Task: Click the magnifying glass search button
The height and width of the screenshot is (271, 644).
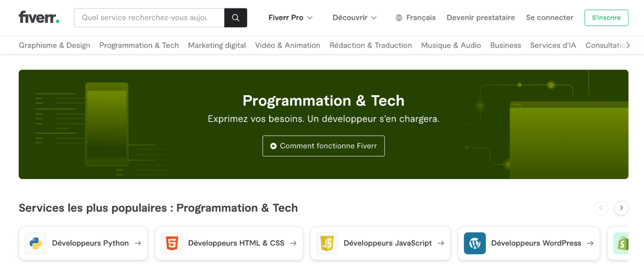Action: (236, 18)
